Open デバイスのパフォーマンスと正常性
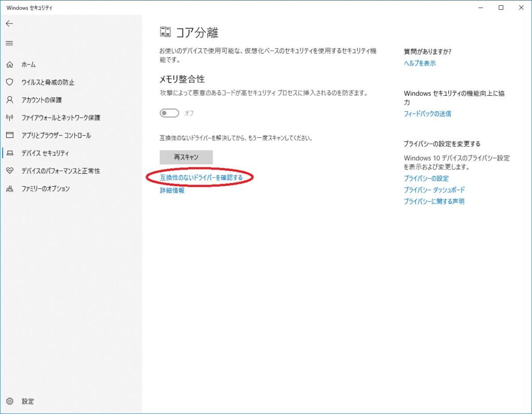Viewport: 532px width, 414px height. [x=61, y=171]
